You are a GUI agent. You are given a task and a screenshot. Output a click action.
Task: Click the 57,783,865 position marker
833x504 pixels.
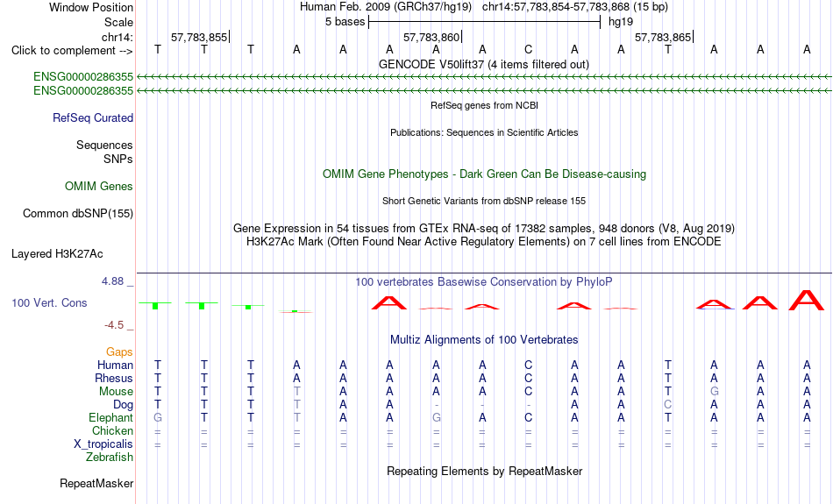[664, 37]
